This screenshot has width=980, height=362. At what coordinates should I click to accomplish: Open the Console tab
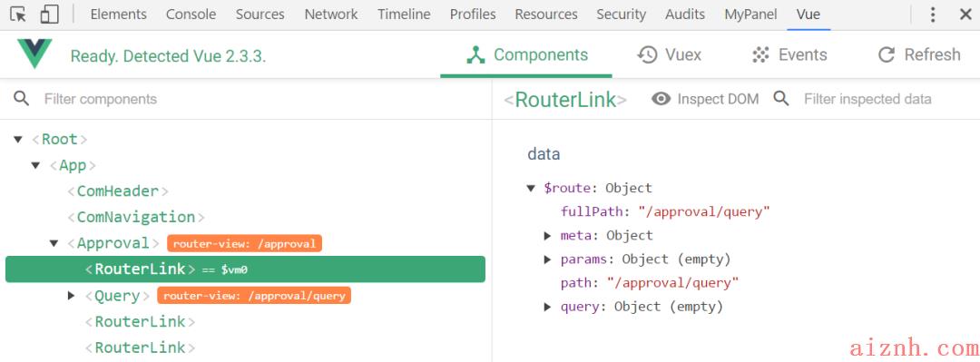pos(191,15)
